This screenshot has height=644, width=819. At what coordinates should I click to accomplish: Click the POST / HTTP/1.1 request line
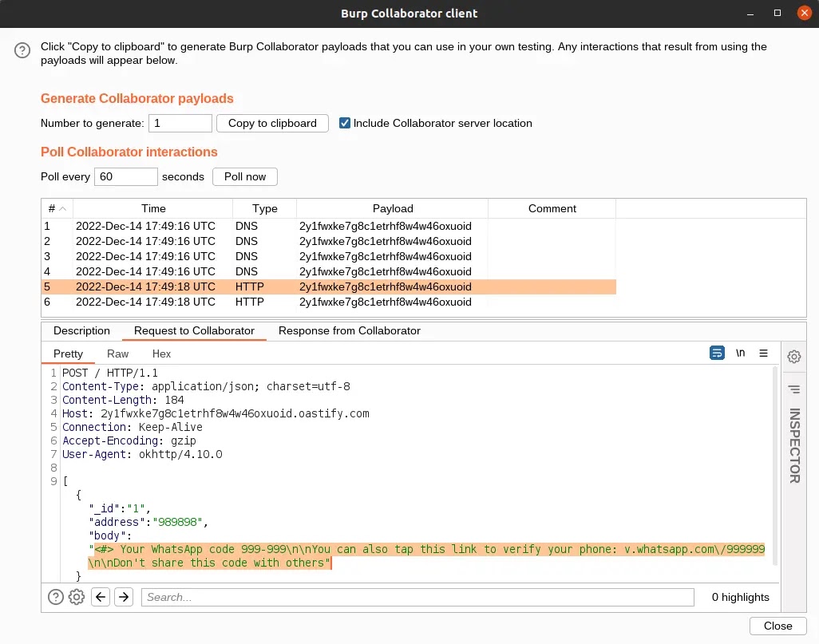coord(109,373)
